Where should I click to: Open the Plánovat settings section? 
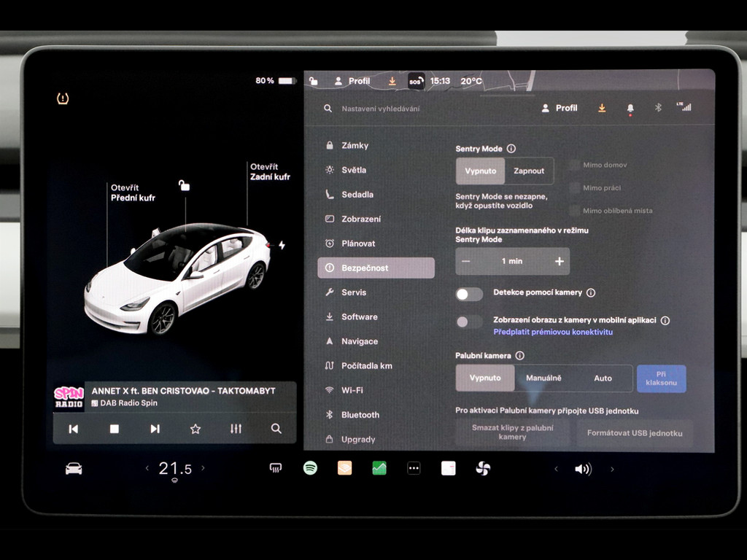click(376, 244)
